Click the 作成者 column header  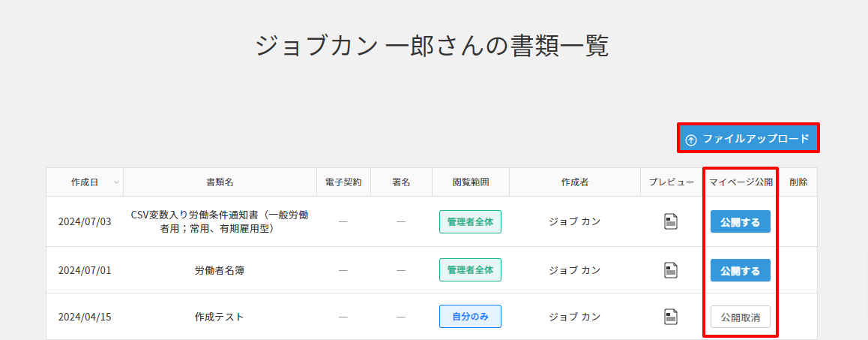pyautogui.click(x=574, y=182)
